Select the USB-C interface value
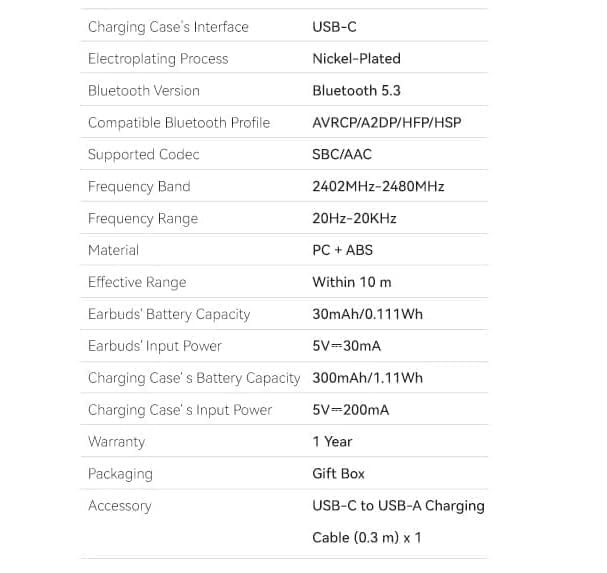 (x=332, y=27)
